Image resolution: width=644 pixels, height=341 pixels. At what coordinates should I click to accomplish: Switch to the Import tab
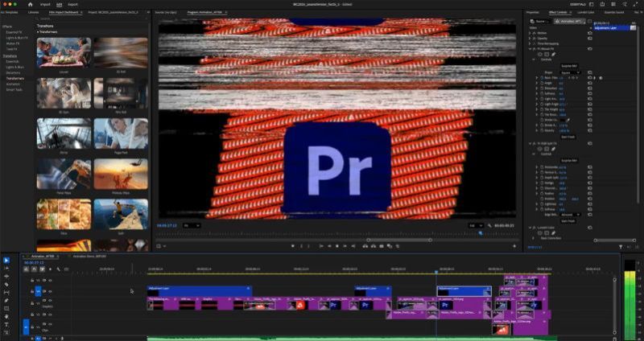pos(45,4)
